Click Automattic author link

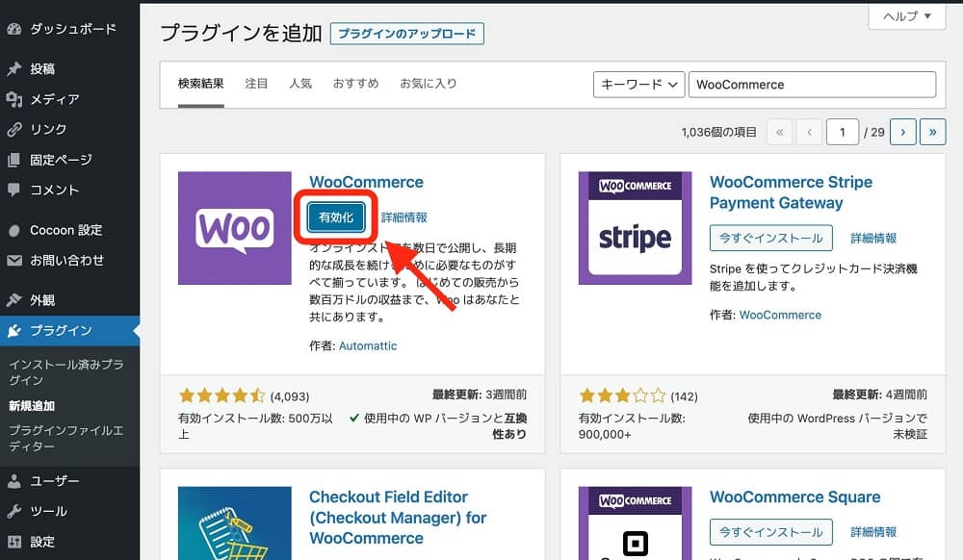pyautogui.click(x=368, y=346)
